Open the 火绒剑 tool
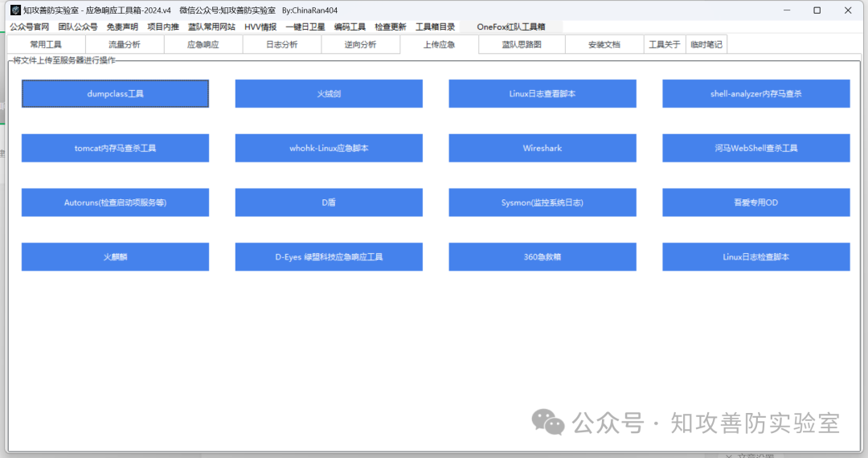 click(329, 93)
